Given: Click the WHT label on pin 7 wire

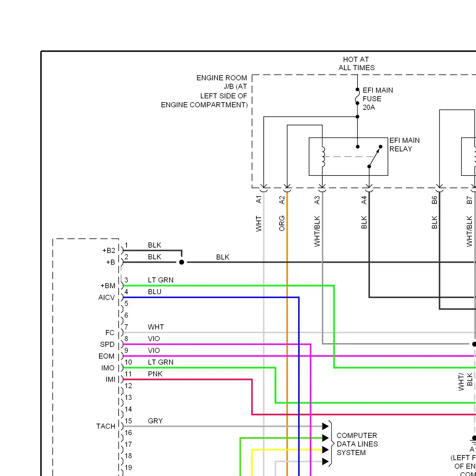Looking at the screenshot, I should [x=156, y=327].
